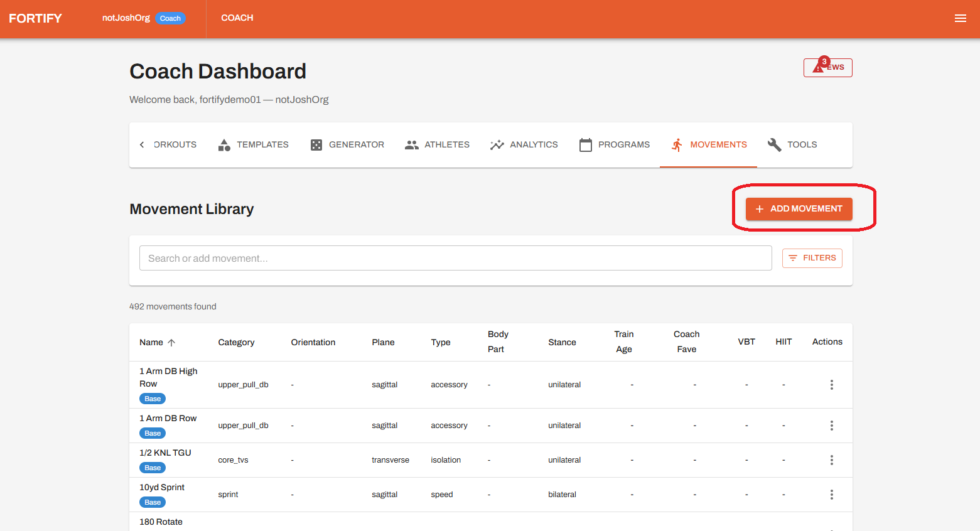Screen dimensions: 980x531
Task: Select the Analytics tab
Action: (x=524, y=145)
